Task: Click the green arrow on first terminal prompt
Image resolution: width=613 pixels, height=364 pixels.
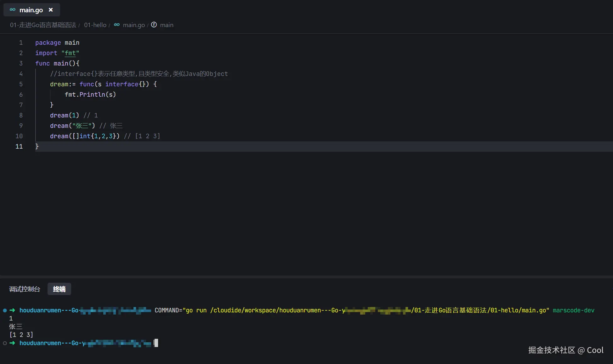Action: click(x=12, y=310)
